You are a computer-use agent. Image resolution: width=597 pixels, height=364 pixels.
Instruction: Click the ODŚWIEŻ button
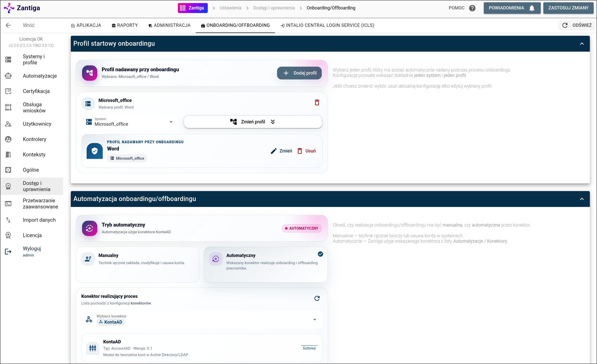pyautogui.click(x=577, y=25)
